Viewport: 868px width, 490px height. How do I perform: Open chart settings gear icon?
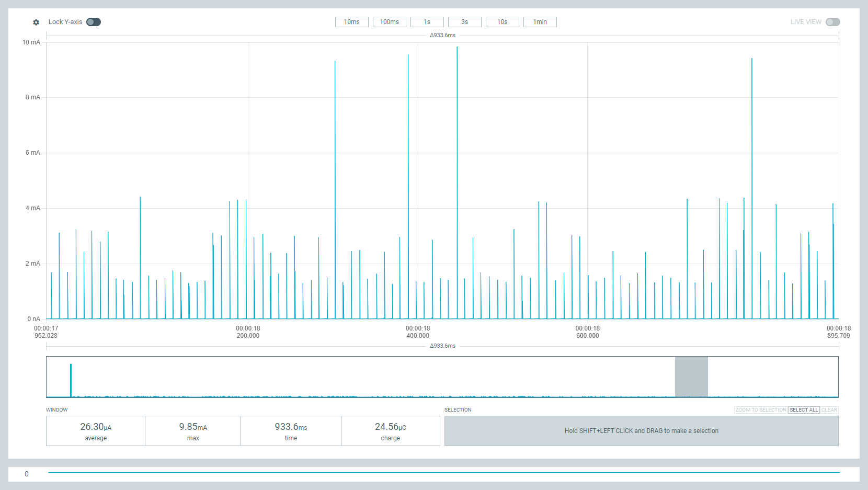[x=36, y=22]
